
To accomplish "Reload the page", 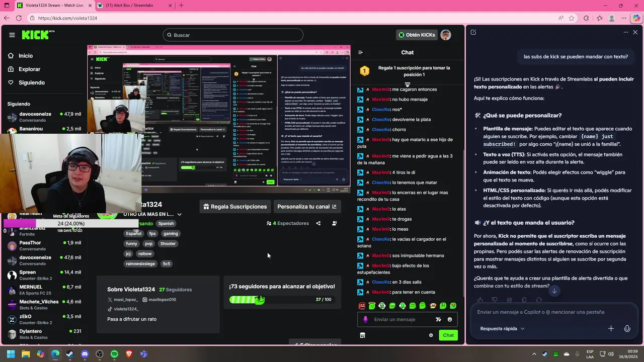I will coord(19,18).
